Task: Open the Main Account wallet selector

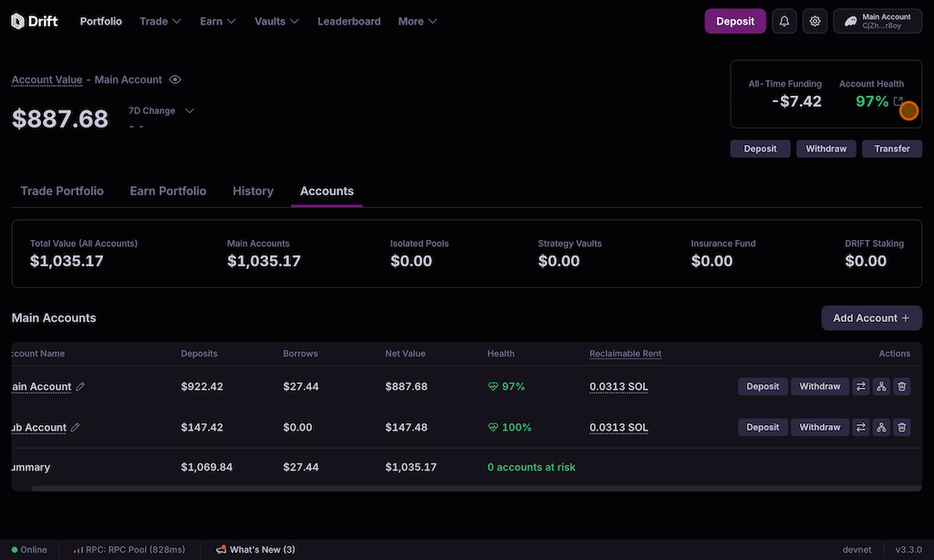Action: pos(877,21)
